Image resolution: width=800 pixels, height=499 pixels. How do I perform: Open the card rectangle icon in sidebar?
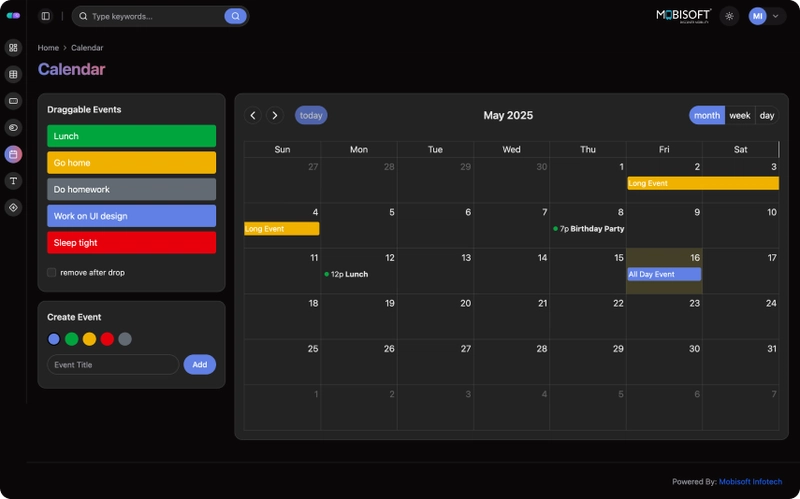click(13, 101)
